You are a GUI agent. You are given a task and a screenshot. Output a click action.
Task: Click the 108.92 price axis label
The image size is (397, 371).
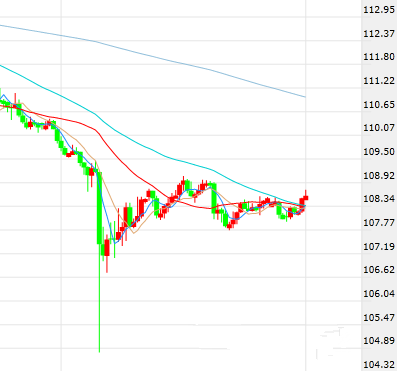(379, 175)
